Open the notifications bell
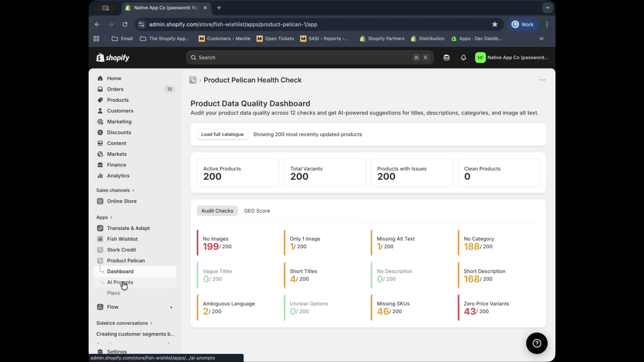Viewport: 644px width, 362px height. point(464,57)
